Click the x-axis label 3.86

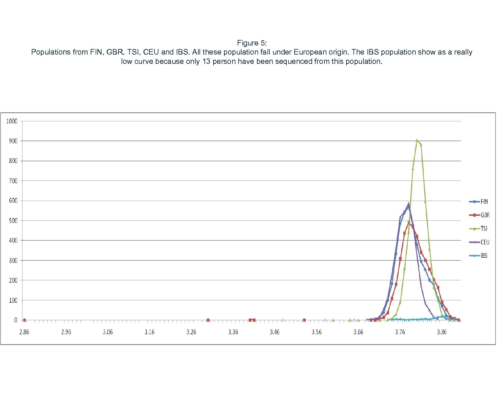click(442, 332)
